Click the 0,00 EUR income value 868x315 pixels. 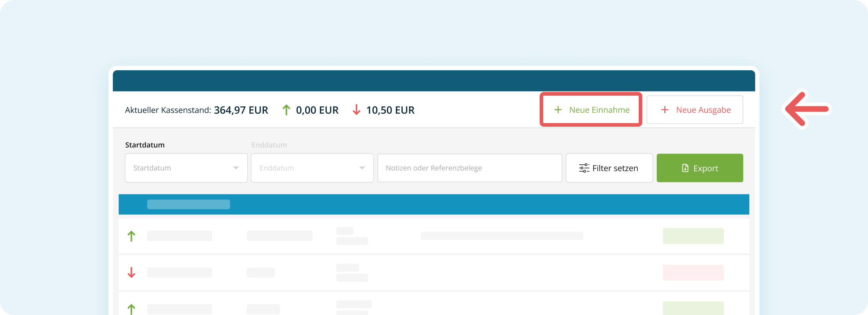pyautogui.click(x=317, y=110)
